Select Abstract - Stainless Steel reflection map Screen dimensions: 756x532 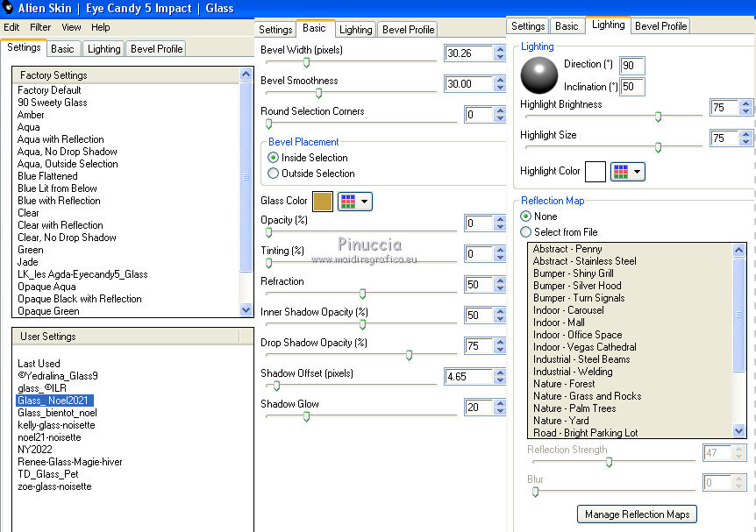(584, 261)
